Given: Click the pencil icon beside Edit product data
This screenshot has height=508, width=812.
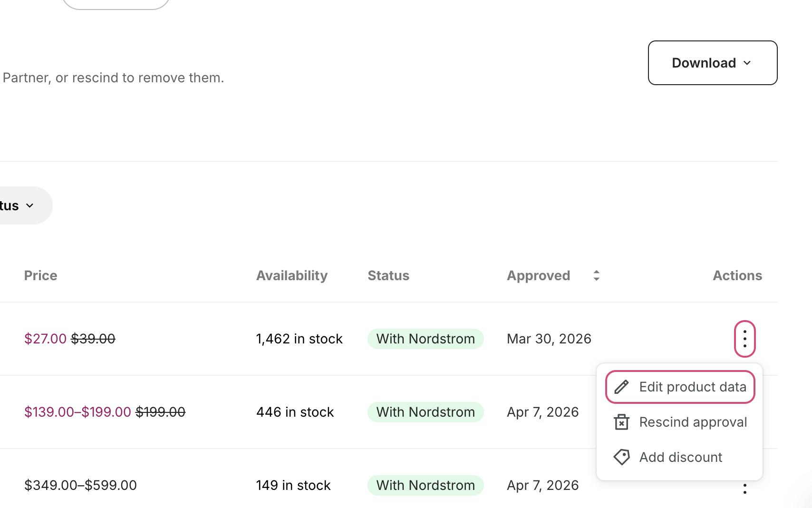Looking at the screenshot, I should [621, 387].
